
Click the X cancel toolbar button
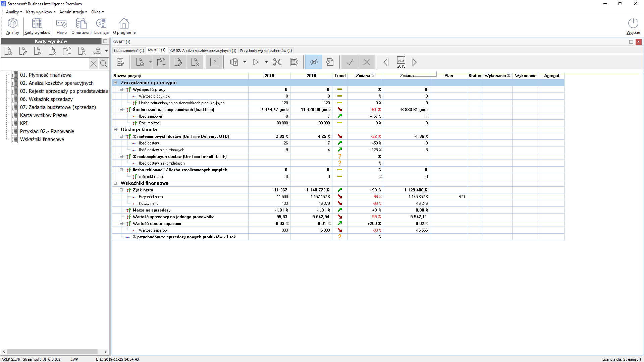[x=367, y=62]
